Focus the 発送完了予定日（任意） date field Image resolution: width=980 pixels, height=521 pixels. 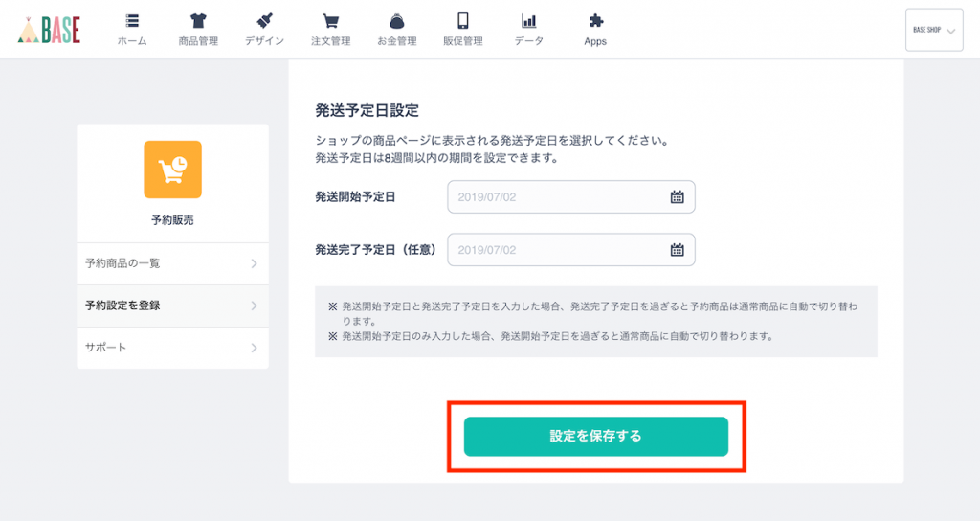(571, 250)
